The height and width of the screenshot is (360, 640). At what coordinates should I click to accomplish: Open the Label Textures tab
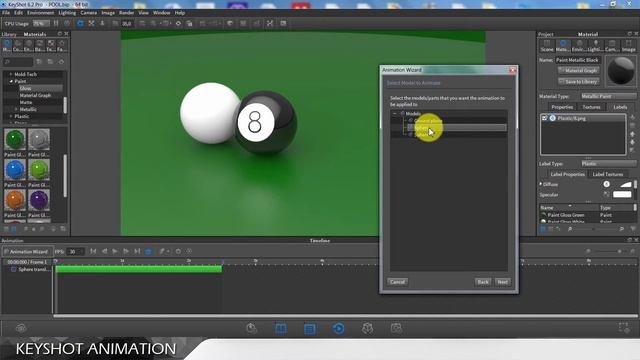click(607, 174)
